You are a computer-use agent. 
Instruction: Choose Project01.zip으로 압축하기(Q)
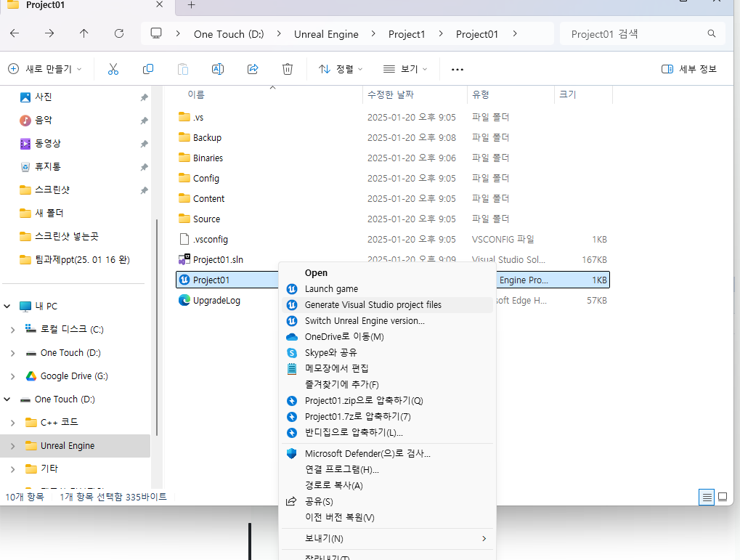[388, 401]
